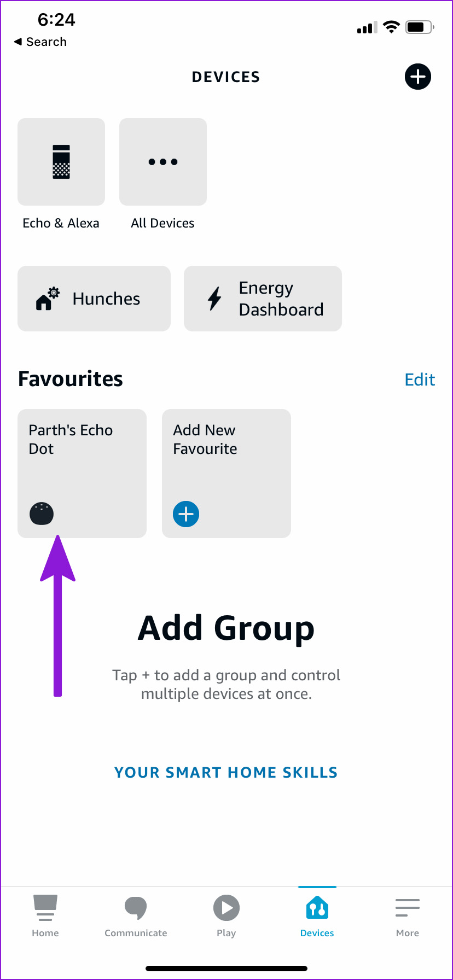Open the Energy Dashboard card
This screenshot has width=453, height=980.
263,299
